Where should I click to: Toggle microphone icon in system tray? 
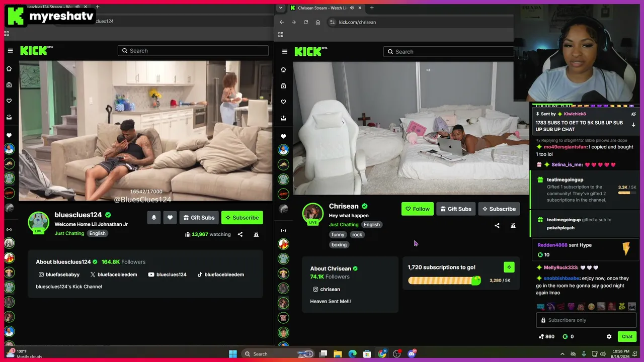pyautogui.click(x=584, y=354)
